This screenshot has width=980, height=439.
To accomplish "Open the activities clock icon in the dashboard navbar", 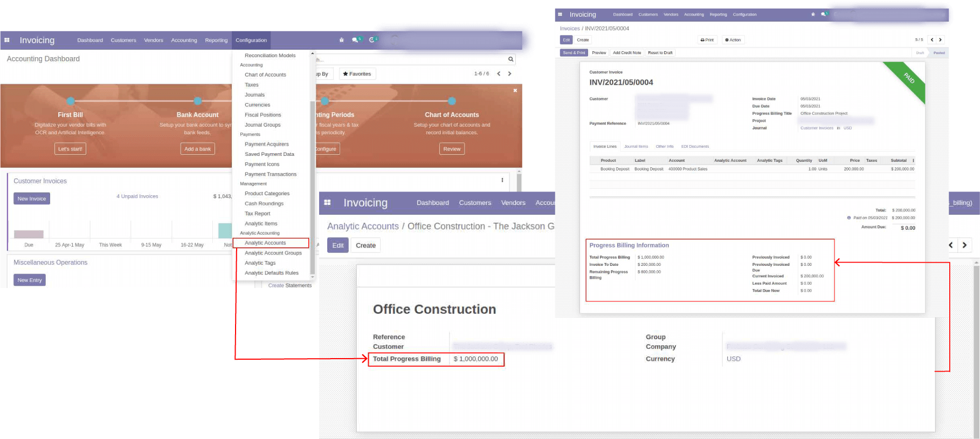I will 372,40.
